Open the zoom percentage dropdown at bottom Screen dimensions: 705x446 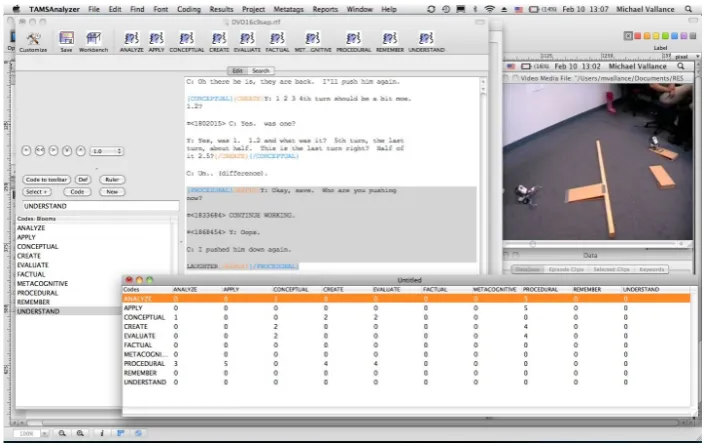coord(31,433)
